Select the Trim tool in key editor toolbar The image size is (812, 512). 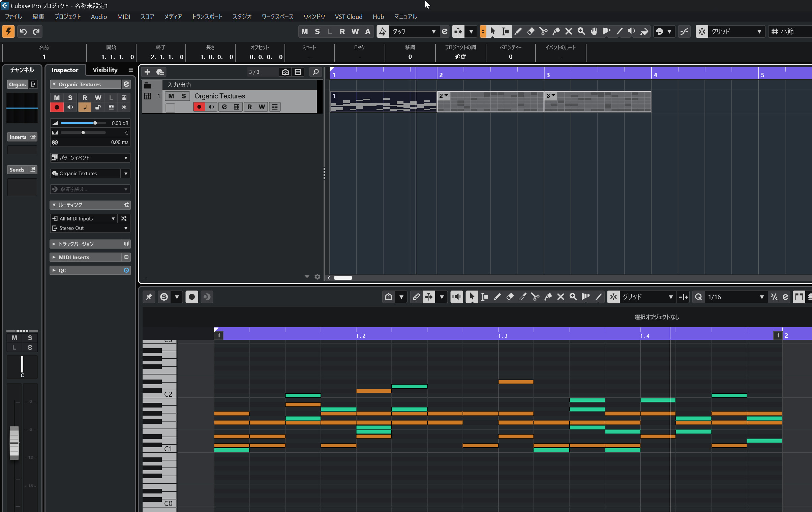click(522, 297)
